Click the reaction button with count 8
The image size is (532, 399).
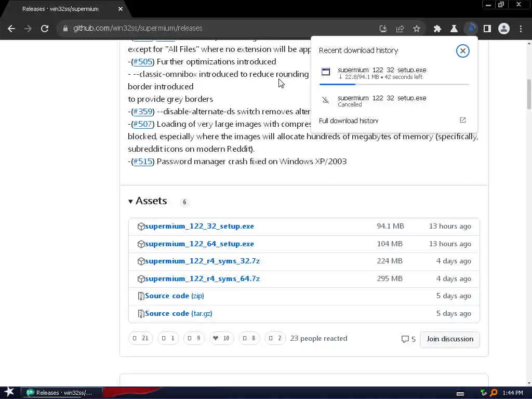point(249,338)
